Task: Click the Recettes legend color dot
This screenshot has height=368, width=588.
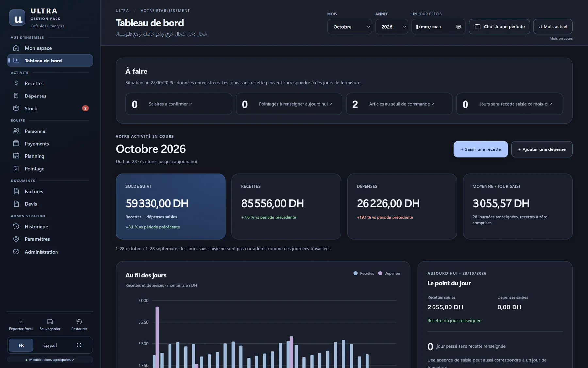Action: [355, 273]
